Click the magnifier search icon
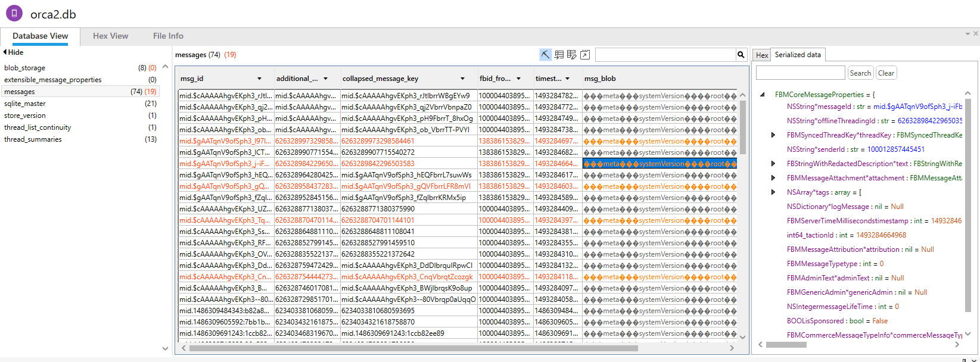This screenshot has height=362, width=980. pos(741,55)
